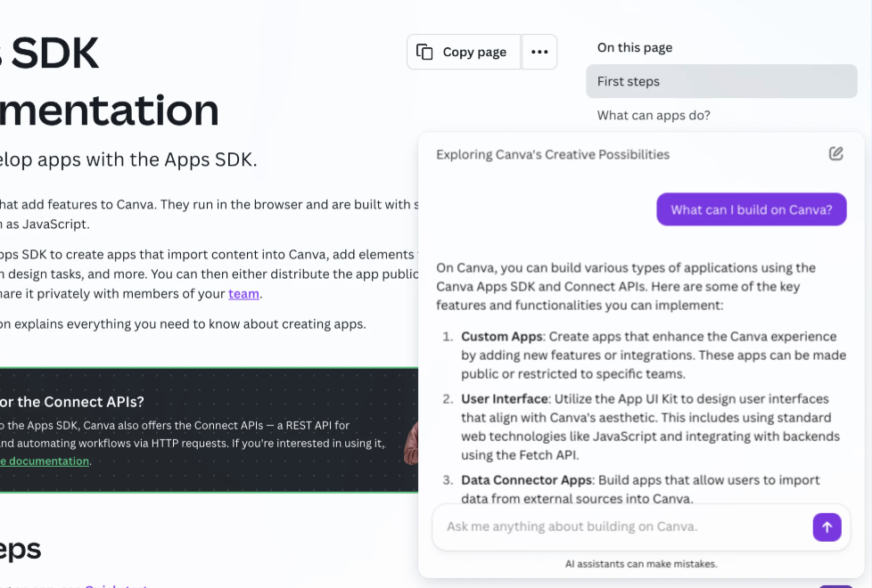Click the person image in the banner

click(412, 441)
